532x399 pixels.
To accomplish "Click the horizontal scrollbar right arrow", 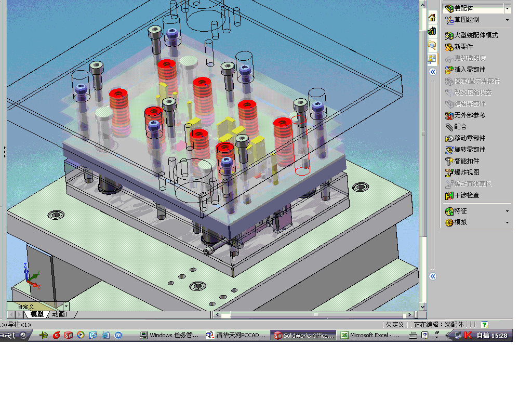I will pos(409,314).
